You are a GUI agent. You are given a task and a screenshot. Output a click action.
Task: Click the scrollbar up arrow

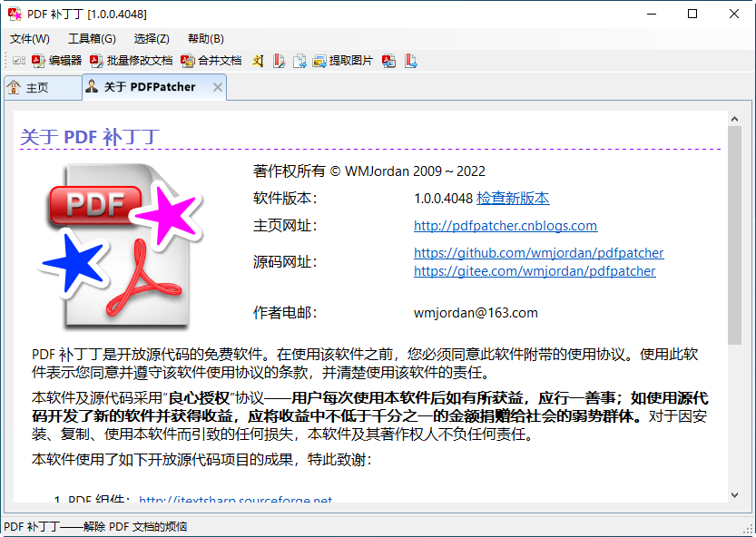734,119
